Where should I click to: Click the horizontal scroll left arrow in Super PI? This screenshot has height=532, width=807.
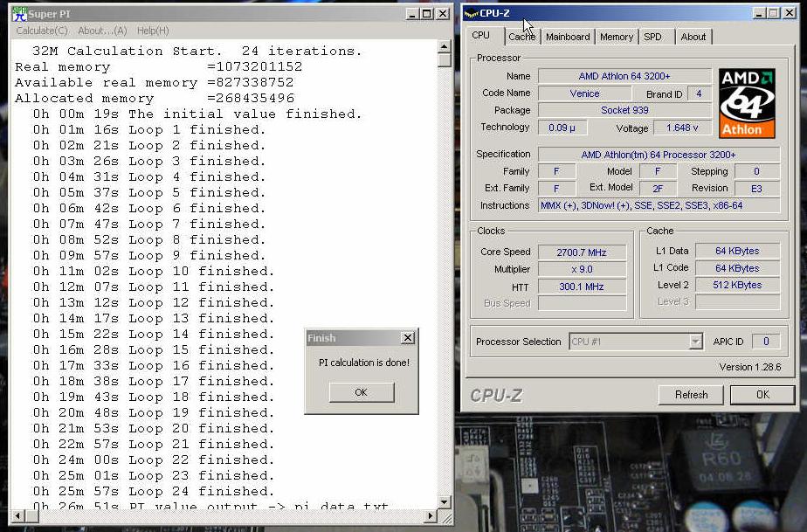[17, 515]
